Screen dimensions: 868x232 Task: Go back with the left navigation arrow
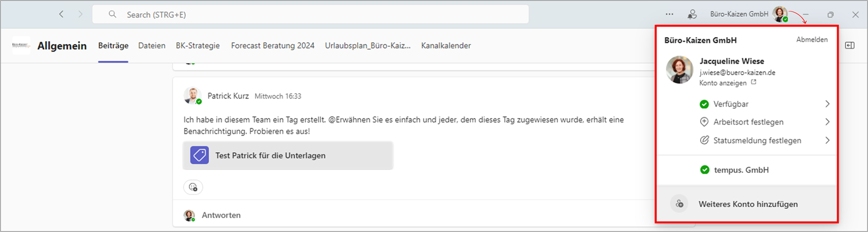61,14
